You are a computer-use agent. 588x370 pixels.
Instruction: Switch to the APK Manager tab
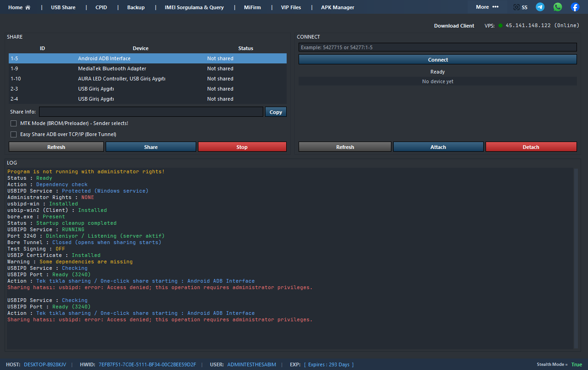coord(337,7)
